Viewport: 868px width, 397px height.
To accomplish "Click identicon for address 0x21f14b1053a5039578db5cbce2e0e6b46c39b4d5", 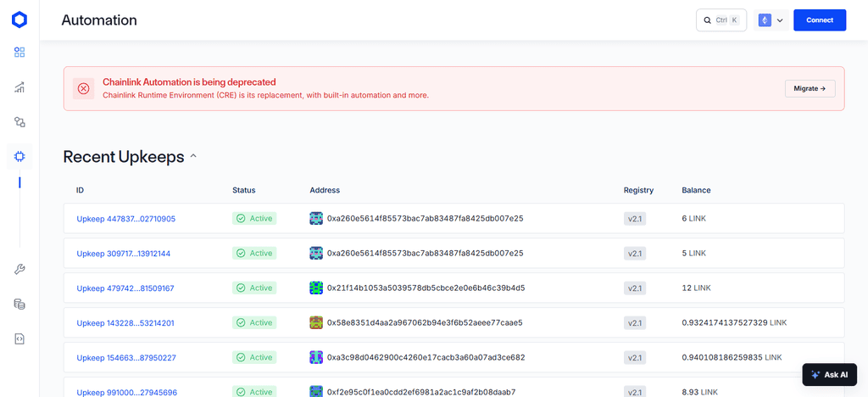I will click(x=315, y=288).
